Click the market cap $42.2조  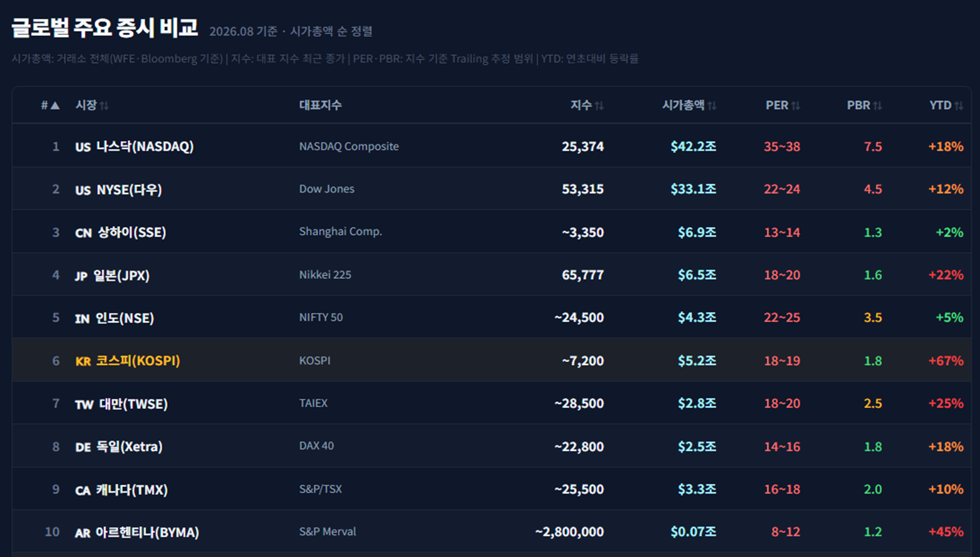(x=693, y=147)
